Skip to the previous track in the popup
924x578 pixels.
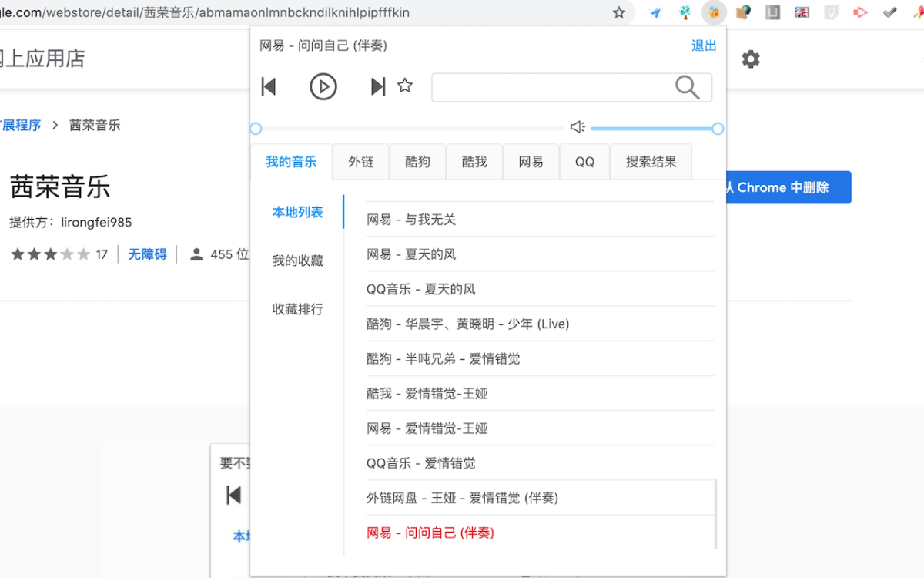(x=269, y=86)
